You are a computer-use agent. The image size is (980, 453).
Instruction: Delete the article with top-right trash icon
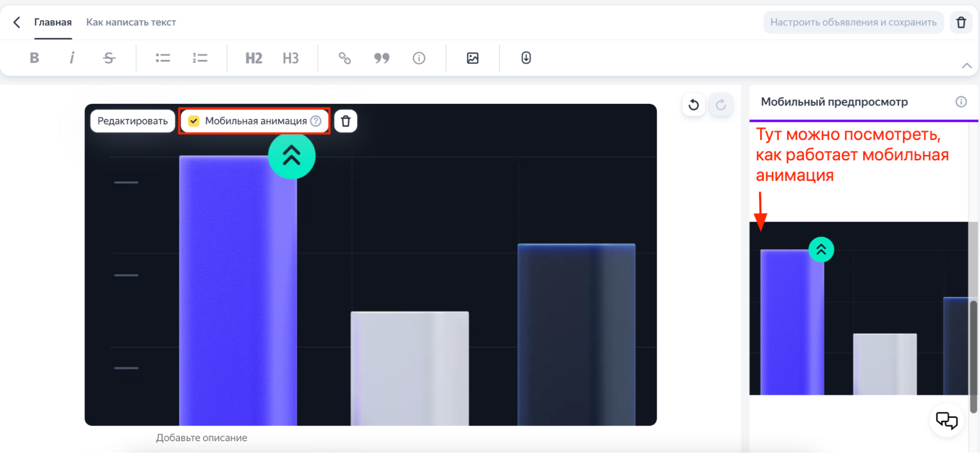961,22
